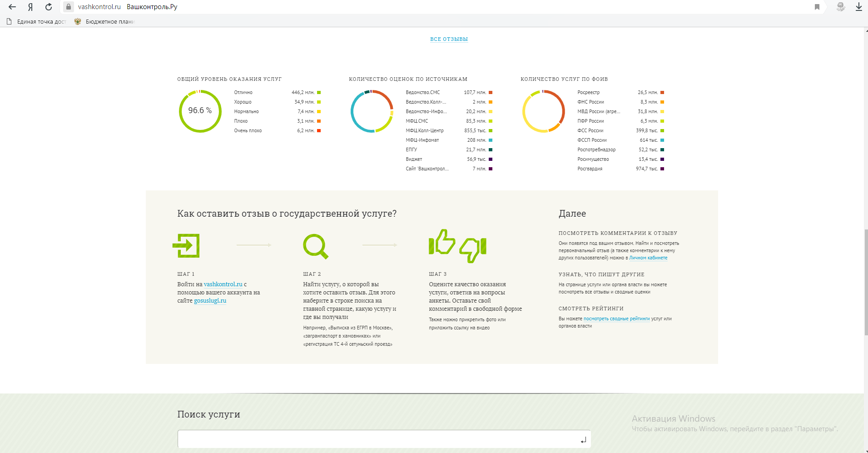This screenshot has height=453, width=868.
Task: Click the swatch next to Сайт Вашконтроль 7 млн.
Action: [x=491, y=169]
